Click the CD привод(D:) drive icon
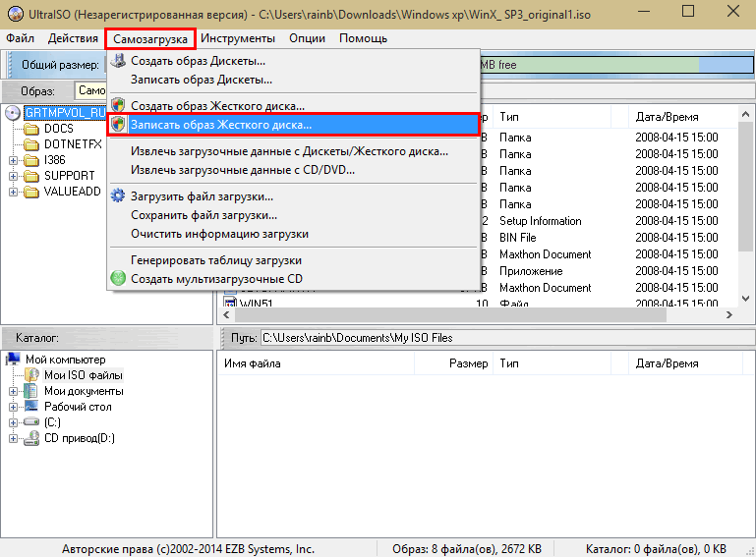756x557 pixels. coord(31,438)
